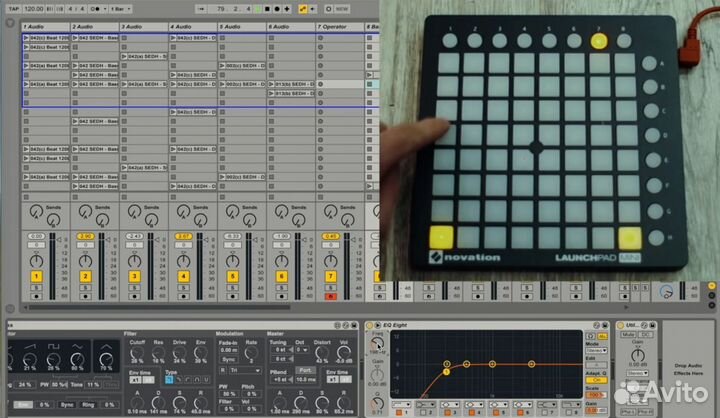Image resolution: width=720 pixels, height=418 pixels.
Task: Click the save-preset disk icon on EQ Eight
Action: 605,325
